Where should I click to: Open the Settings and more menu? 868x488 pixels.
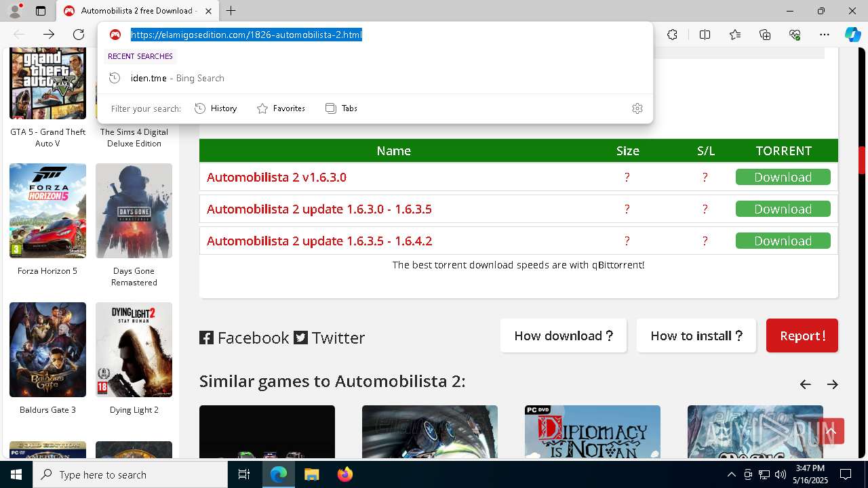(x=825, y=35)
